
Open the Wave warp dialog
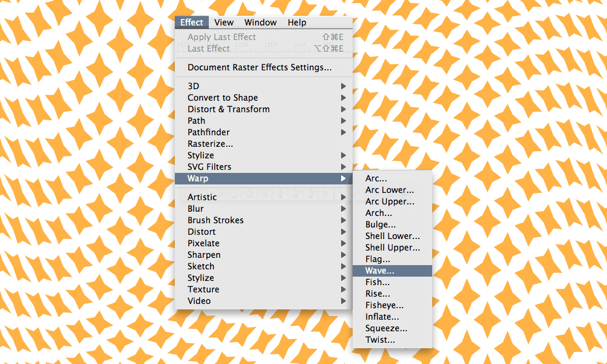pyautogui.click(x=378, y=271)
